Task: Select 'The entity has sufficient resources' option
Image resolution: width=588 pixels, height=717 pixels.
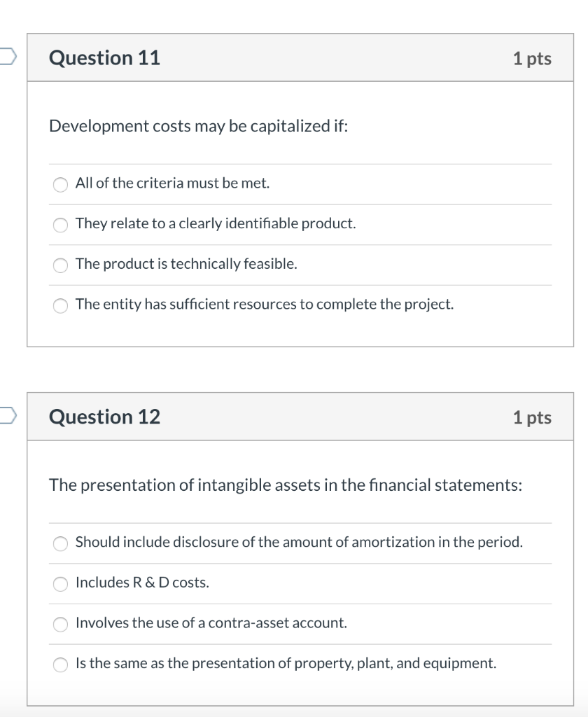Action: click(60, 305)
